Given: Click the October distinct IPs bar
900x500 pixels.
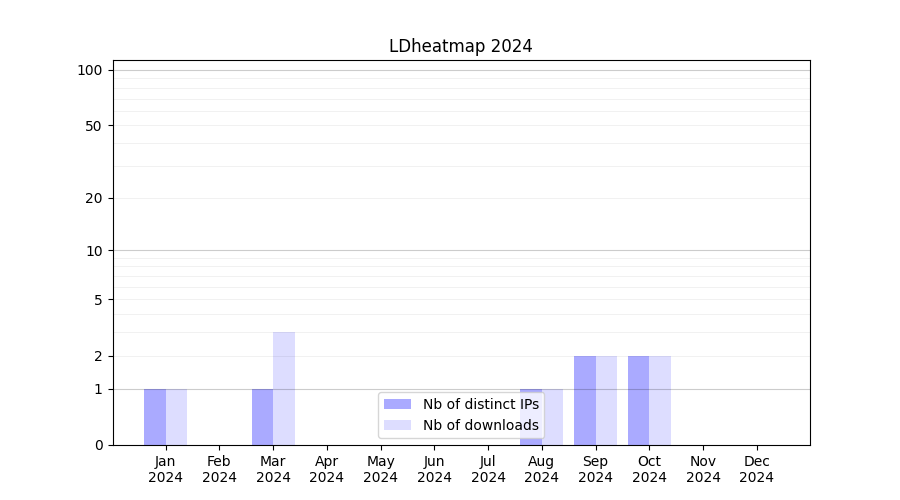Looking at the screenshot, I should (638, 400).
